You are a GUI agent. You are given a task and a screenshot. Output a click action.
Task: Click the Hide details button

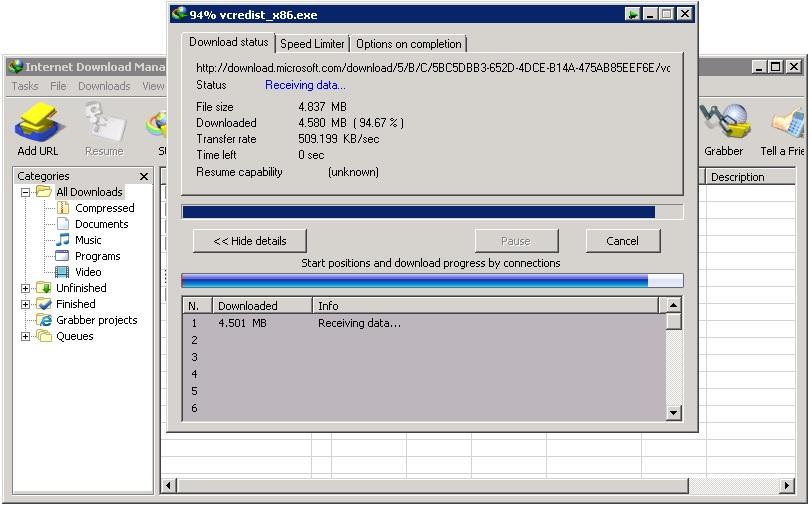[250, 241]
